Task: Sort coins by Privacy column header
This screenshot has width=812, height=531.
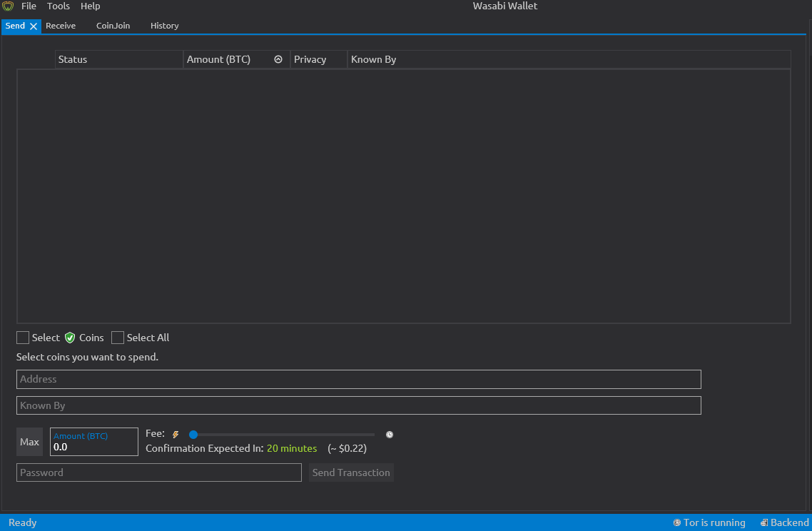Action: coord(318,59)
